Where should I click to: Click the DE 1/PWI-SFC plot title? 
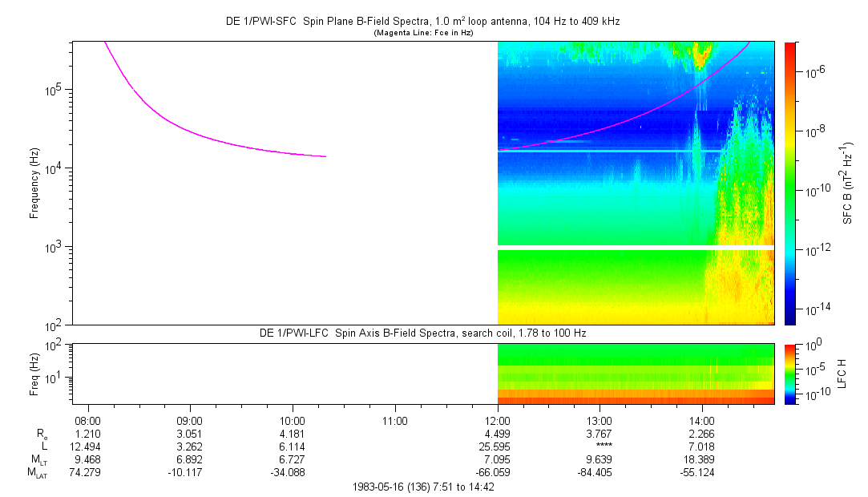[x=422, y=22]
